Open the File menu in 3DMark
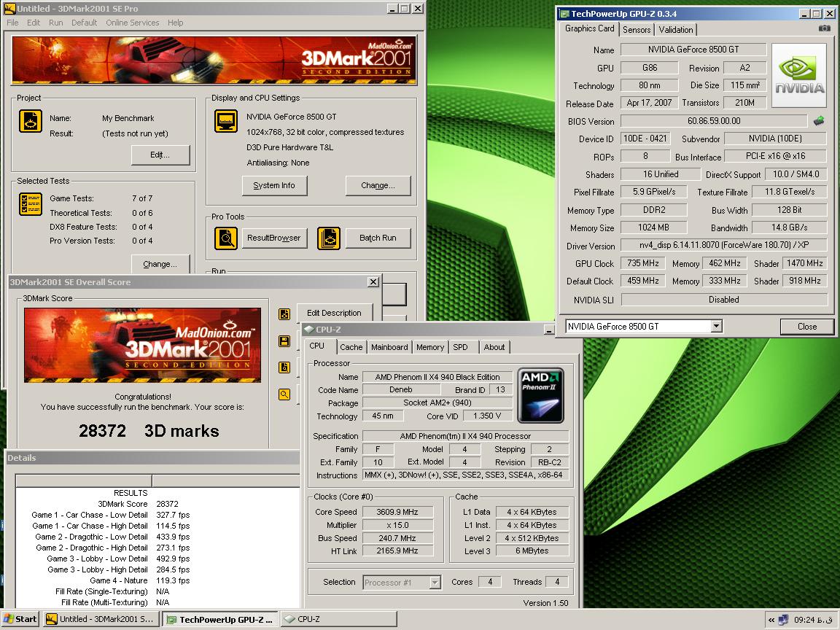The height and width of the screenshot is (630, 840). pyautogui.click(x=12, y=23)
